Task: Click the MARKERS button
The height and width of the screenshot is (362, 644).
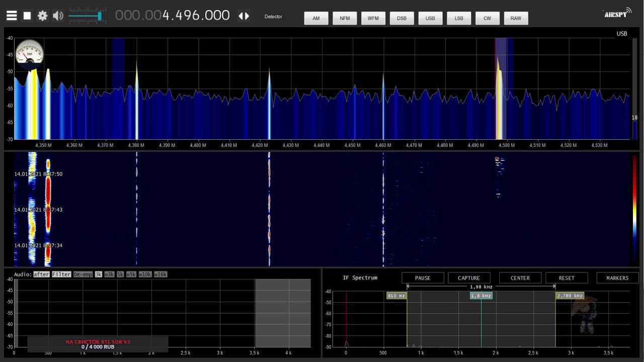Action: [617, 278]
